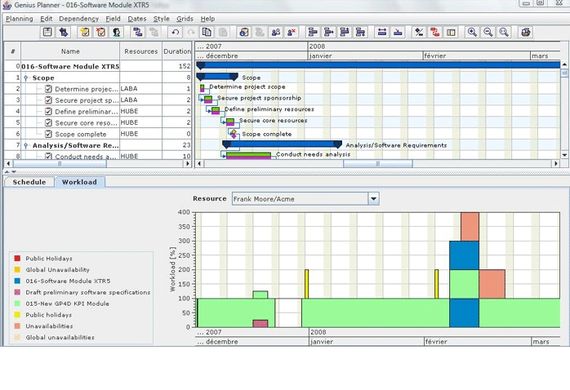Click the down-arrow onto bar icon
Viewport: 570px width, 390px height.
[x=398, y=32]
